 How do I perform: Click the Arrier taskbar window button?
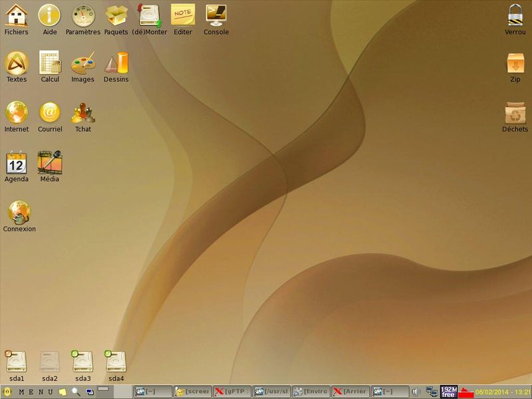(x=350, y=392)
